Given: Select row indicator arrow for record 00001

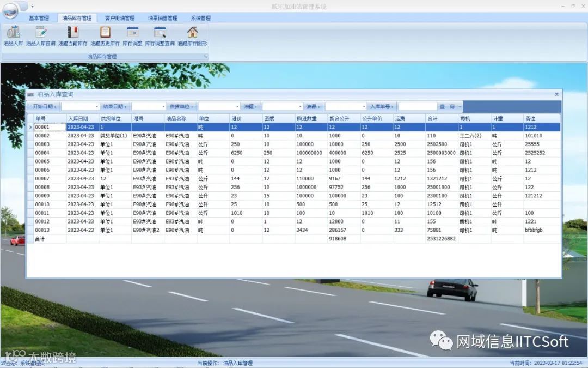Looking at the screenshot, I should point(30,127).
